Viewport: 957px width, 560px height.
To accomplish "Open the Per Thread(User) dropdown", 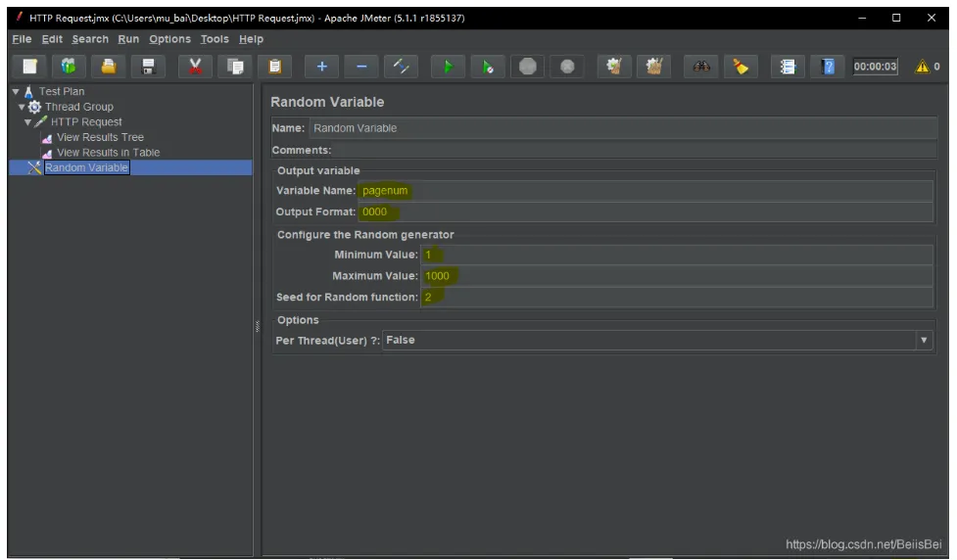I will (923, 341).
